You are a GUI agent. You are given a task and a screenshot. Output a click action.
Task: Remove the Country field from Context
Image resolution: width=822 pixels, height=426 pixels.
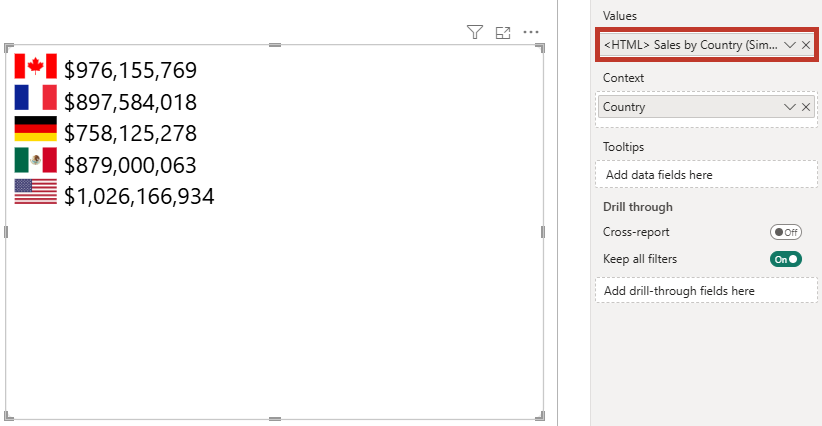click(806, 107)
